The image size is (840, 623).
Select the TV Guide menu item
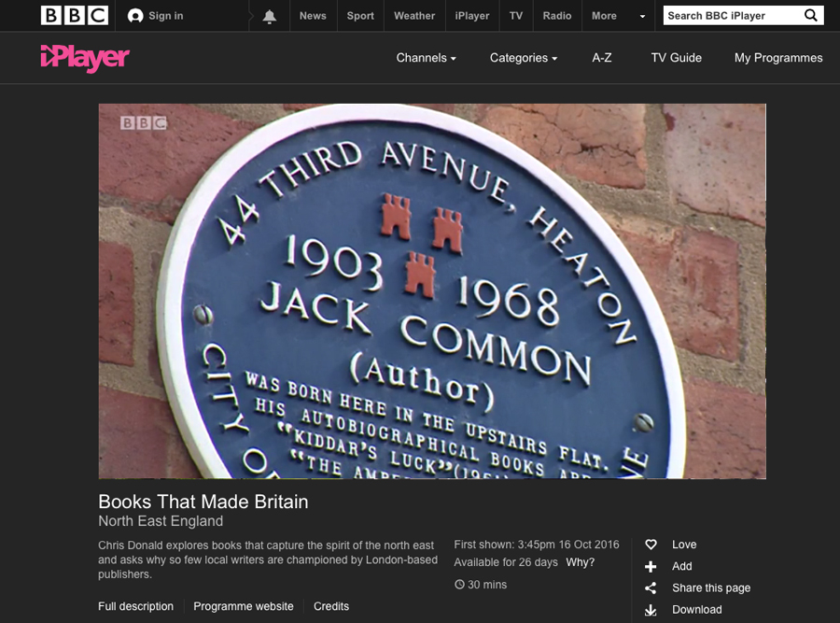click(x=676, y=58)
